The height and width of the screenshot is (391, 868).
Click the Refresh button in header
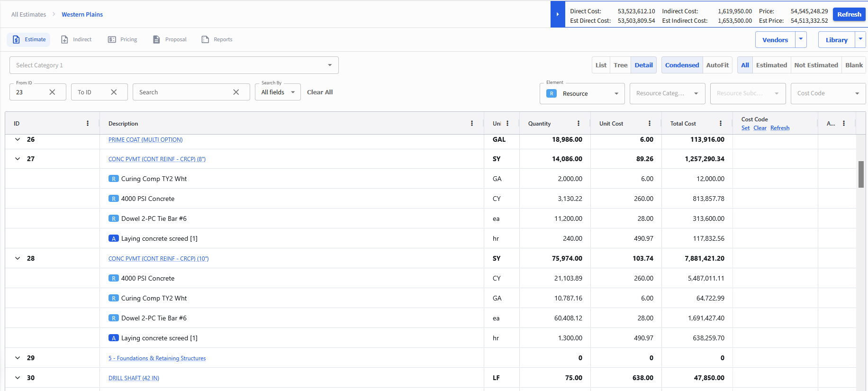point(849,14)
